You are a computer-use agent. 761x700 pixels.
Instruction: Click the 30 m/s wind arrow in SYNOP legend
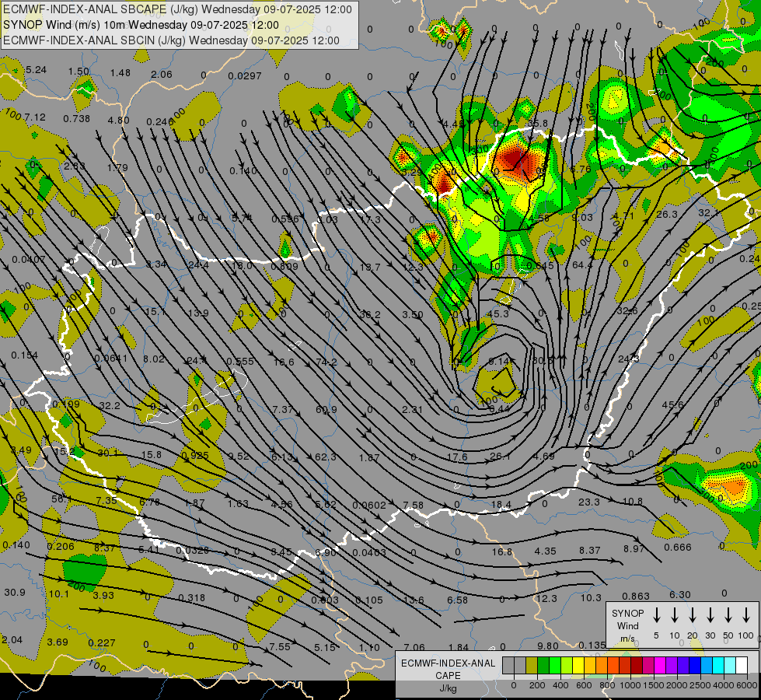(710, 615)
